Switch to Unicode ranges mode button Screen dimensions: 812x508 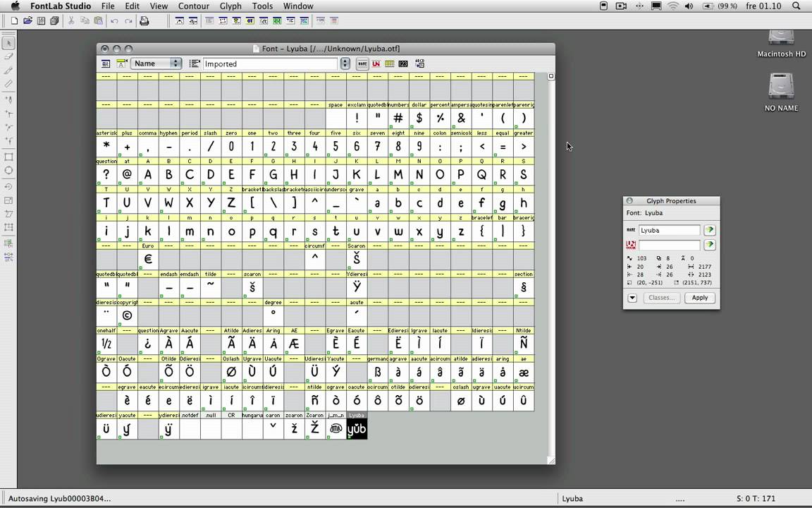tap(376, 64)
